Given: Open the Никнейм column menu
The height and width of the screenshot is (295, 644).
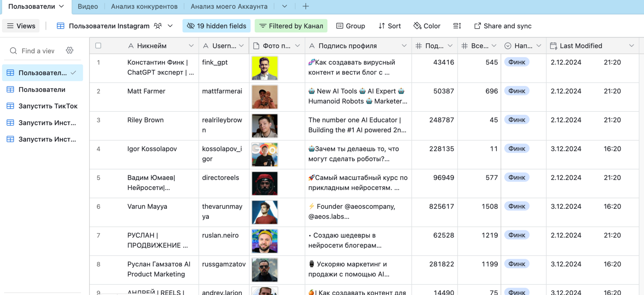Looking at the screenshot, I should (x=191, y=46).
